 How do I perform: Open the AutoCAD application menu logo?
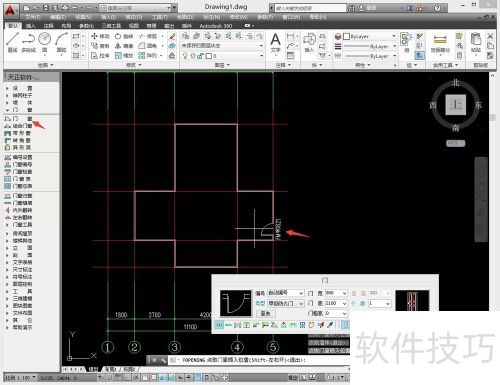[x=11, y=11]
